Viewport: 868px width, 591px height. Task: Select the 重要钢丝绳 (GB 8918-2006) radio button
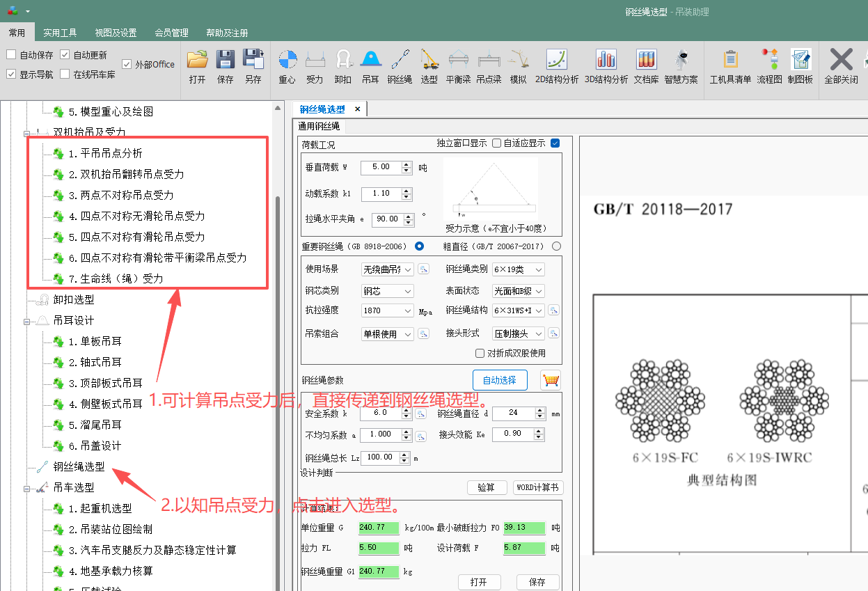click(419, 246)
